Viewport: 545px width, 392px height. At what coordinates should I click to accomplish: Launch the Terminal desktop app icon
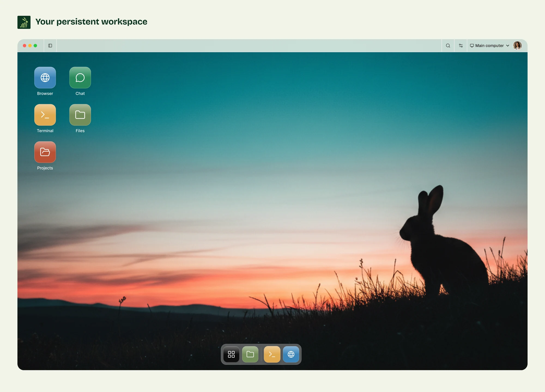[45, 115]
